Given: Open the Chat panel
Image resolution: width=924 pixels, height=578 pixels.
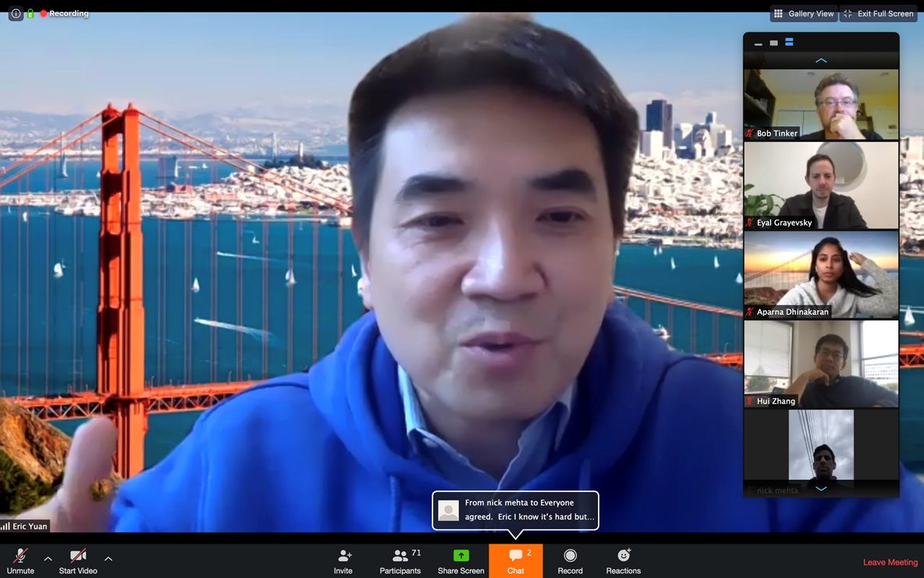Looking at the screenshot, I should click(516, 561).
